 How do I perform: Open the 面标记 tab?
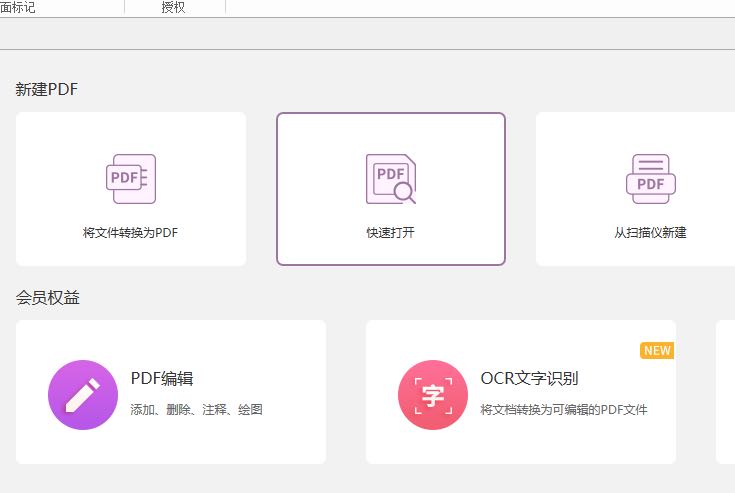pyautogui.click(x=17, y=7)
